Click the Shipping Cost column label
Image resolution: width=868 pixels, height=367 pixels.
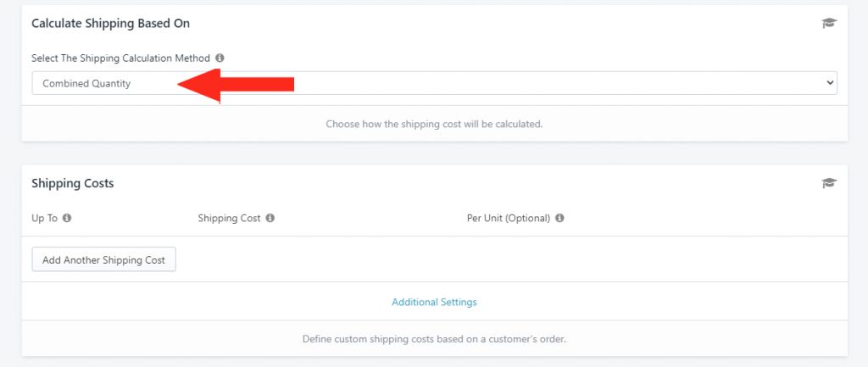(x=229, y=218)
